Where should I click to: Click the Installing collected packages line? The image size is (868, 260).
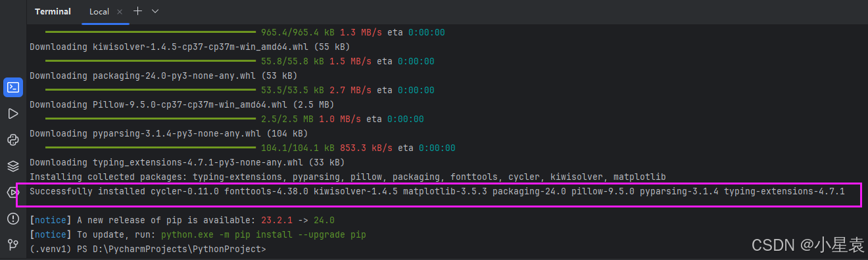(348, 177)
